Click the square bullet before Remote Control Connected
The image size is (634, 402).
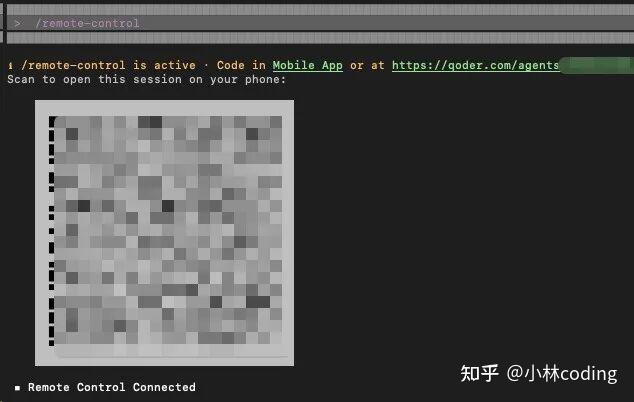pyautogui.click(x=17, y=388)
